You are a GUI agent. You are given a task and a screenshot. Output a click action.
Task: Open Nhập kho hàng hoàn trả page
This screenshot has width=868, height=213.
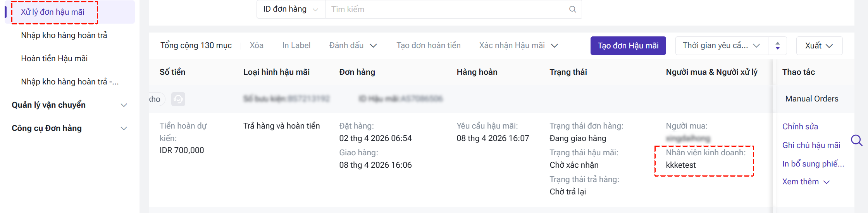[x=64, y=35]
